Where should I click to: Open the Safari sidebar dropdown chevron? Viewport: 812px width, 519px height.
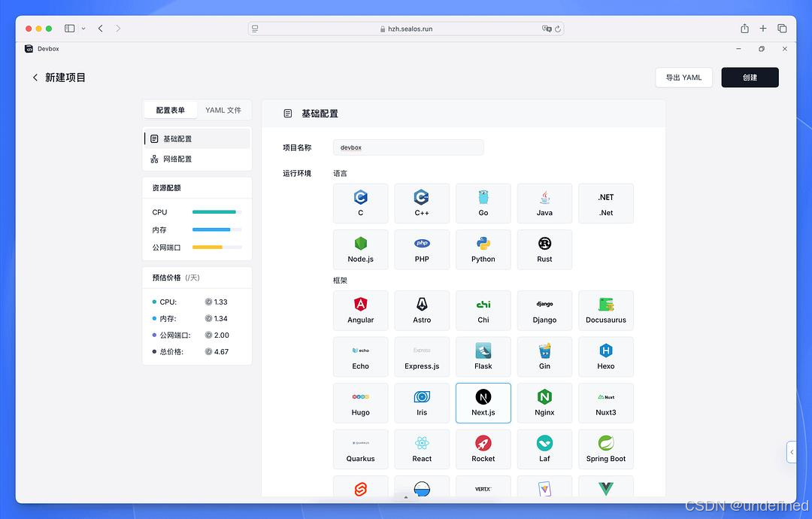click(x=83, y=29)
